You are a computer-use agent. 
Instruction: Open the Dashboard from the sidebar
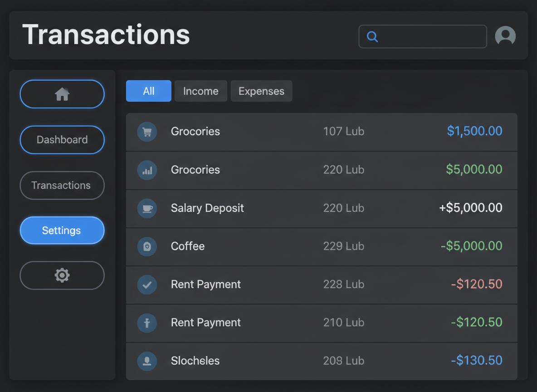click(62, 140)
